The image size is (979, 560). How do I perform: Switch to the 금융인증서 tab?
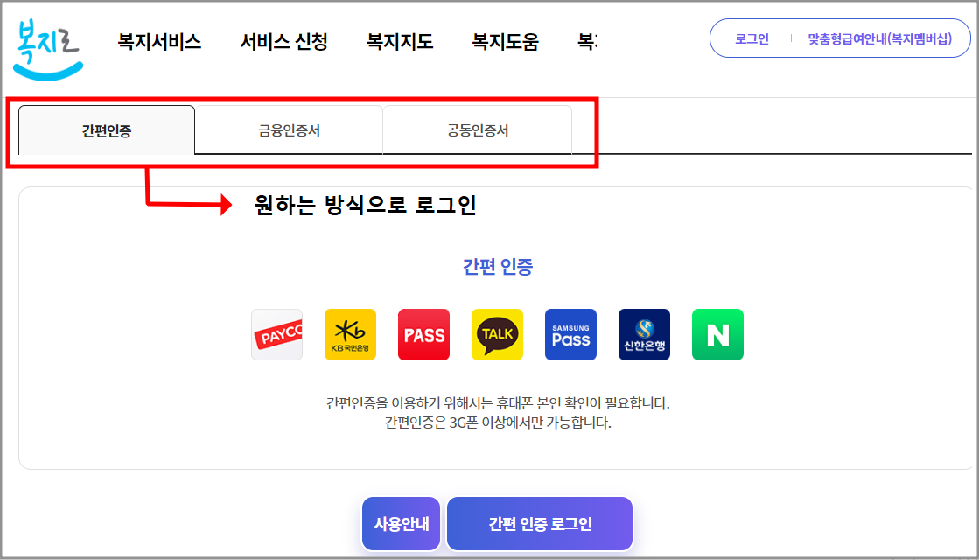point(290,129)
